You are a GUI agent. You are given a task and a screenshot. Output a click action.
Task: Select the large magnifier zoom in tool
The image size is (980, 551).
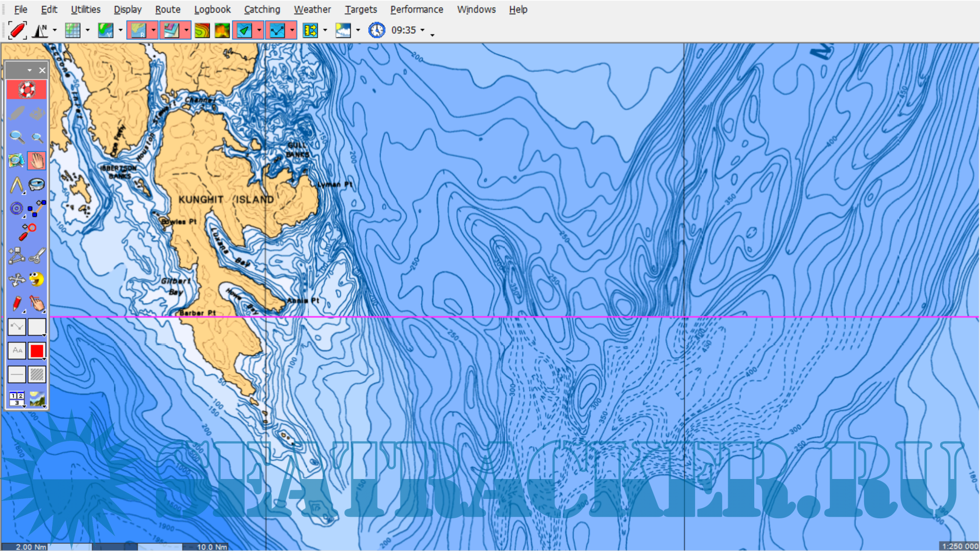click(17, 137)
